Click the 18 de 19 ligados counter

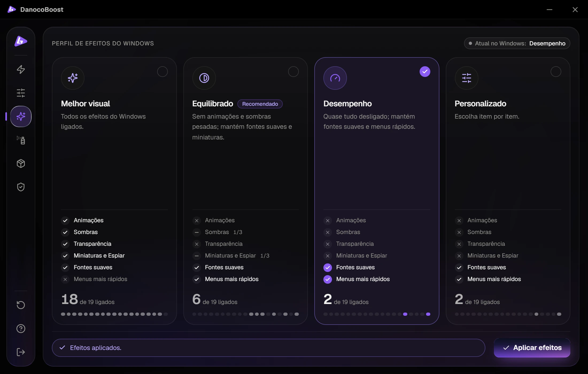coord(88,299)
